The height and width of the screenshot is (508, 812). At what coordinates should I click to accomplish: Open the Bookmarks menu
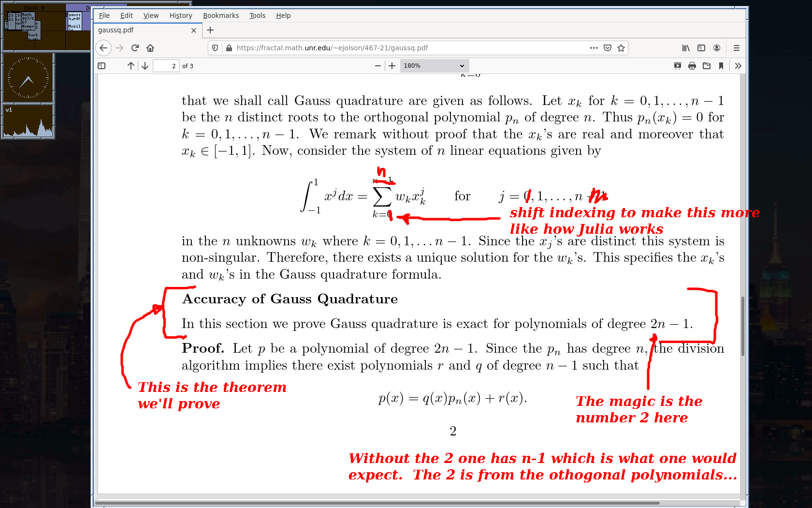point(220,15)
